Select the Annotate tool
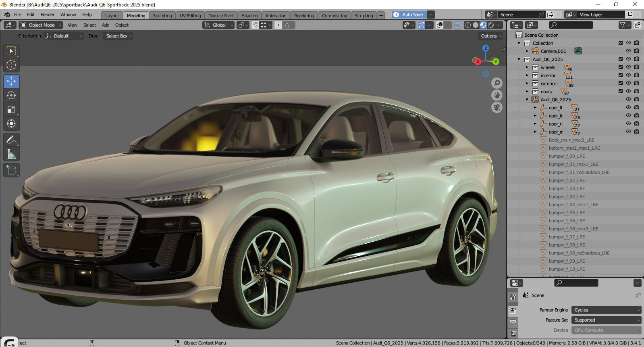This screenshot has height=347, width=644. click(x=11, y=140)
